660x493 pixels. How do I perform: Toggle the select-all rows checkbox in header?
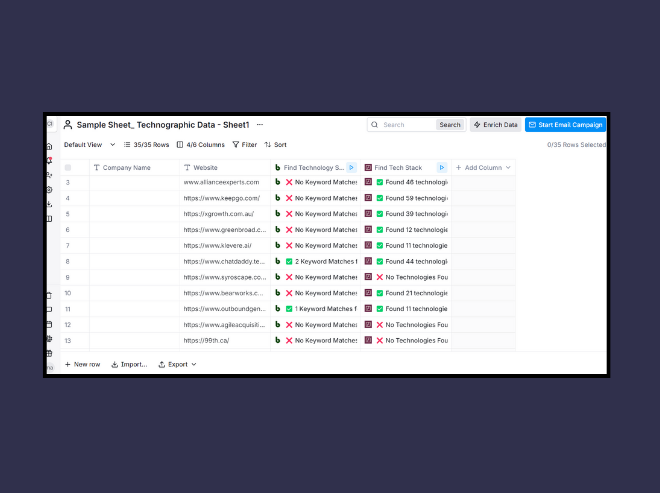tap(68, 168)
